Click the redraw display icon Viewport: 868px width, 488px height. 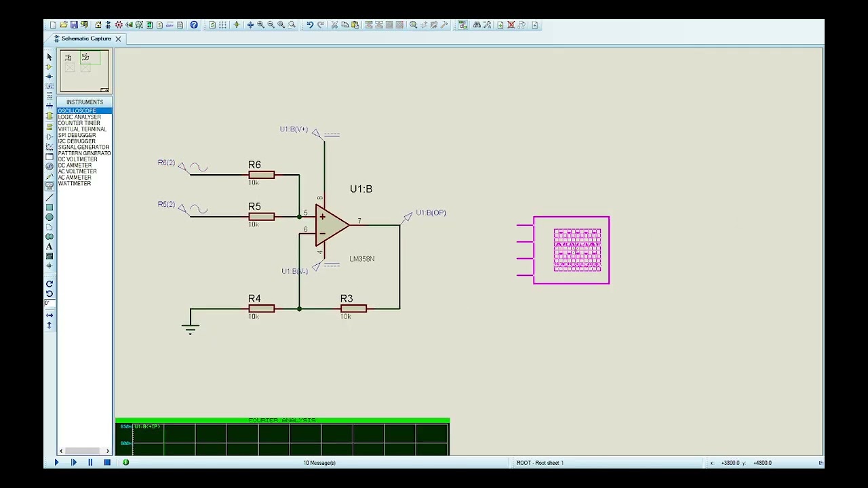point(212,25)
